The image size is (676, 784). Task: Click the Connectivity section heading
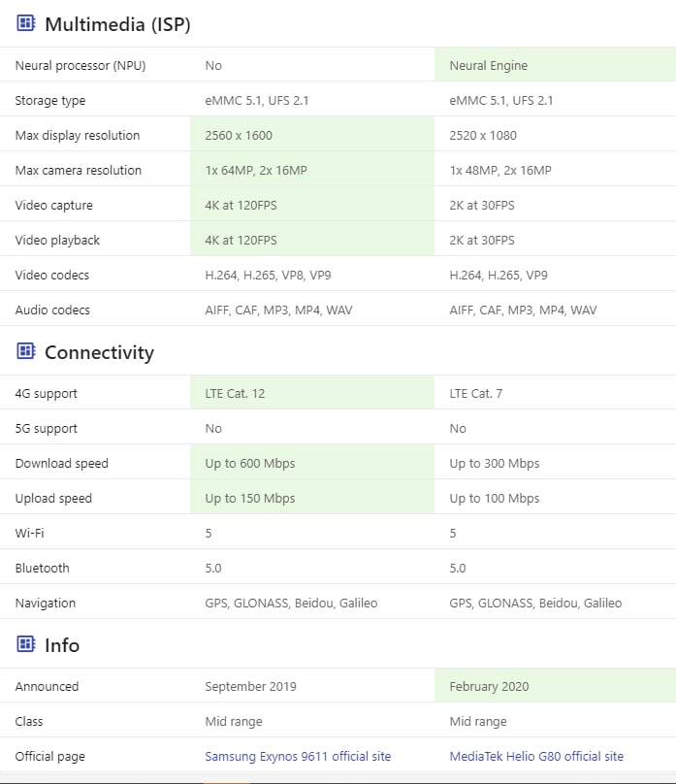(100, 352)
